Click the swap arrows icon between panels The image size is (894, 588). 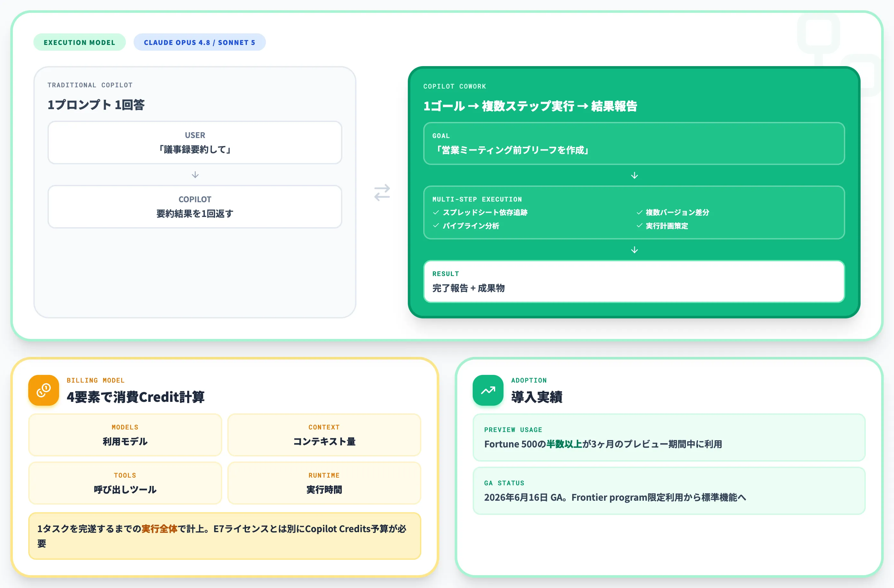pyautogui.click(x=382, y=192)
